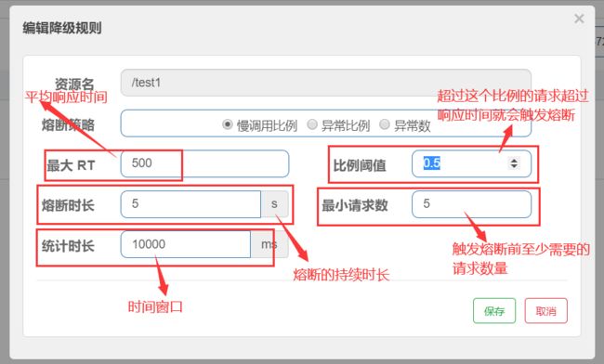Click the 编辑降级规则 dialog title

[x=62, y=28]
